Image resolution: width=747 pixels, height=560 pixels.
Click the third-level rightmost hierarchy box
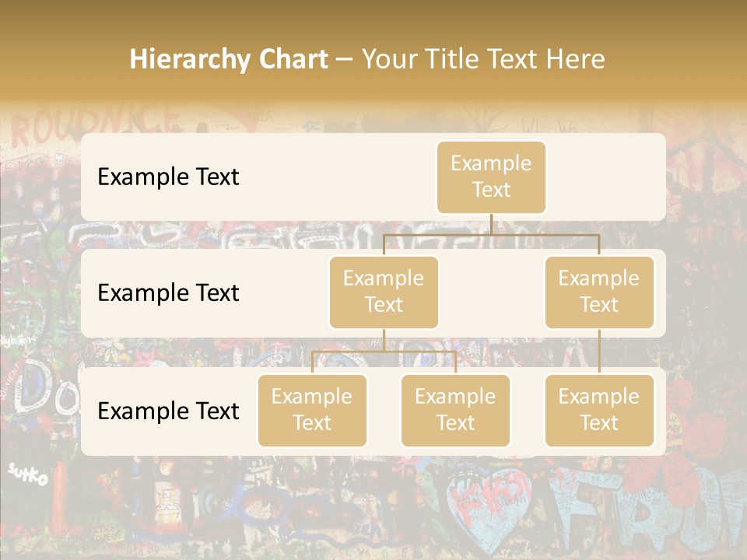point(599,410)
